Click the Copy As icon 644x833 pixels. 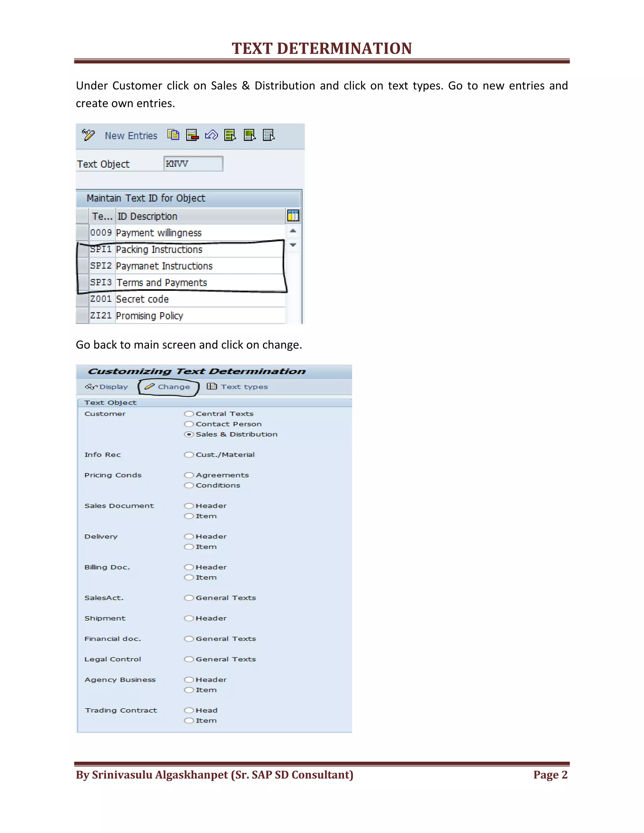point(173,135)
